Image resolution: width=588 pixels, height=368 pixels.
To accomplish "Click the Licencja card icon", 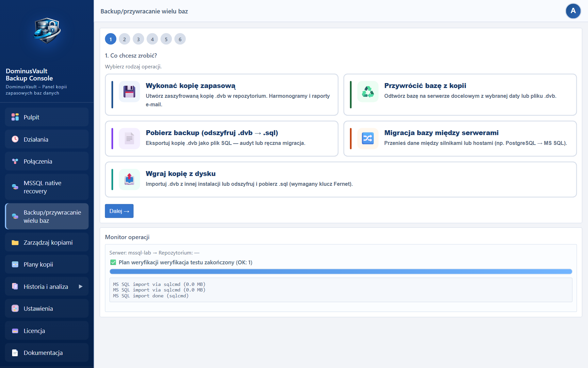I will tap(15, 331).
